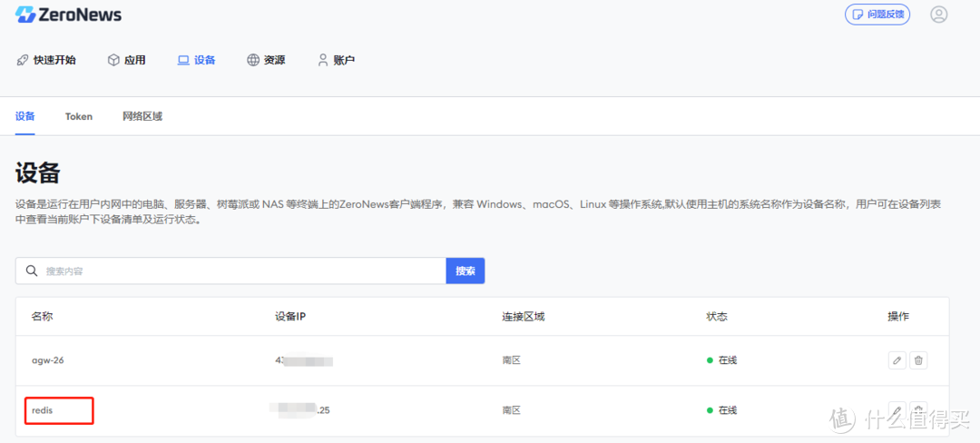This screenshot has width=980, height=443.
Task: Select the 设备 top navigation item
Action: (197, 61)
